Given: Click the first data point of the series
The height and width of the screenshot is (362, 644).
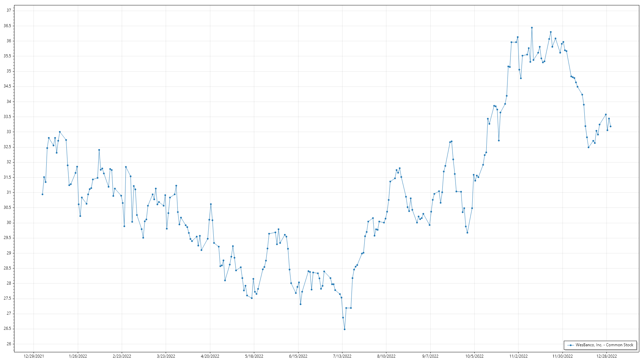Looking at the screenshot, I should pos(42,194).
